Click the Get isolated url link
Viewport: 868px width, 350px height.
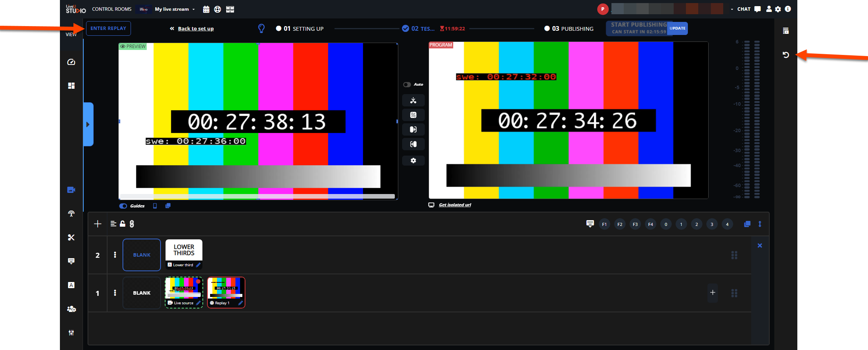455,205
